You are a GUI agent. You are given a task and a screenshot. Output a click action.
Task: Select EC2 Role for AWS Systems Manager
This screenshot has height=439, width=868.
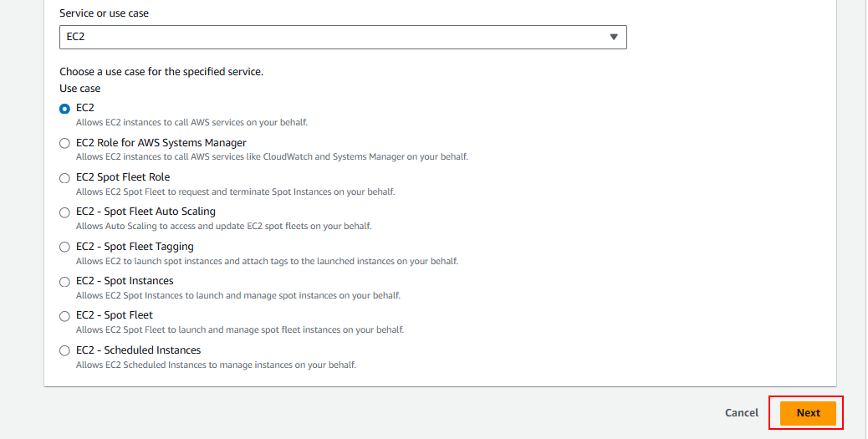coord(64,143)
